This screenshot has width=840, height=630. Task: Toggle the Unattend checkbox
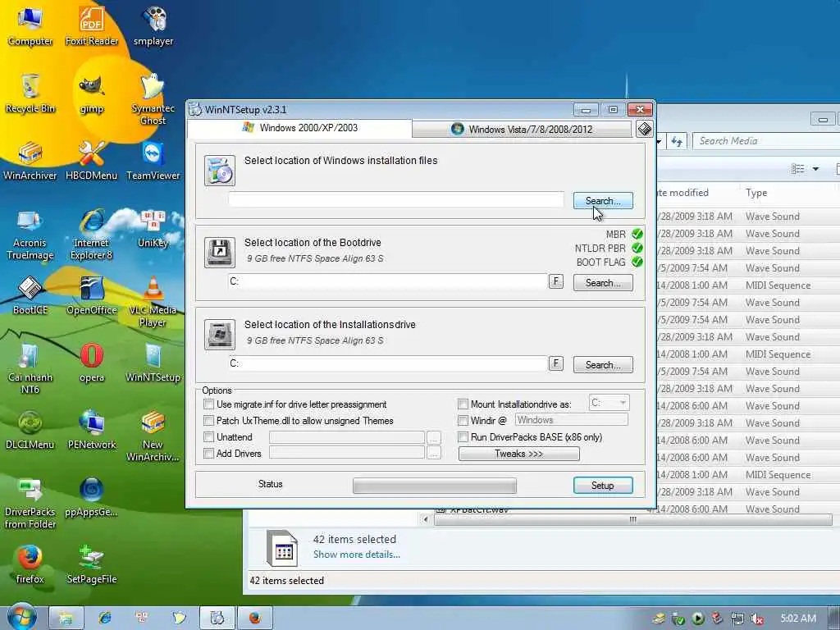(x=209, y=437)
